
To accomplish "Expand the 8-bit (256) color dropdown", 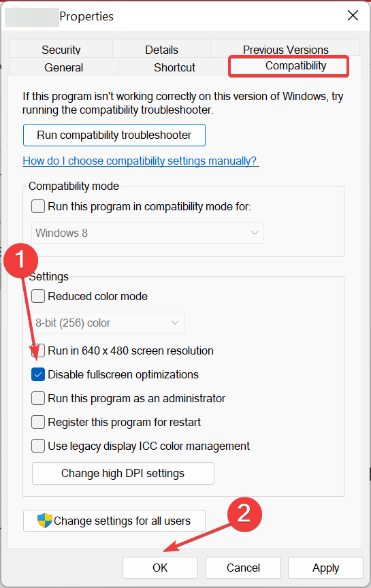I will (108, 323).
